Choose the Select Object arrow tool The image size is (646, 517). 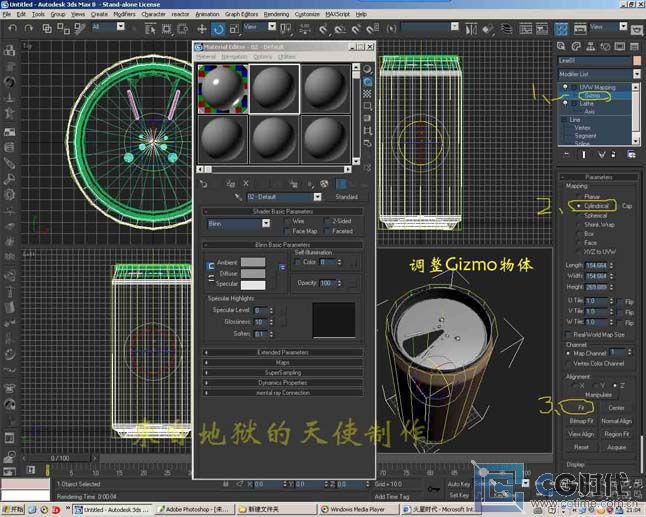tap(150, 29)
